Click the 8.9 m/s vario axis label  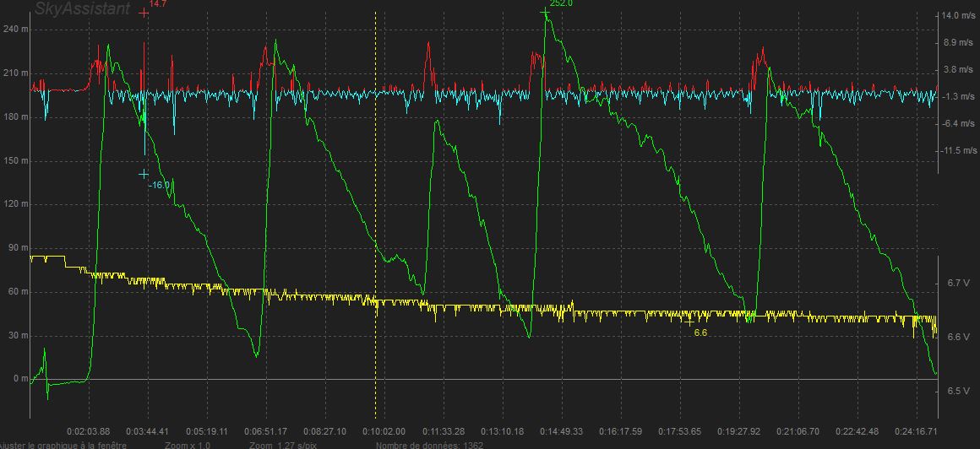(x=960, y=42)
